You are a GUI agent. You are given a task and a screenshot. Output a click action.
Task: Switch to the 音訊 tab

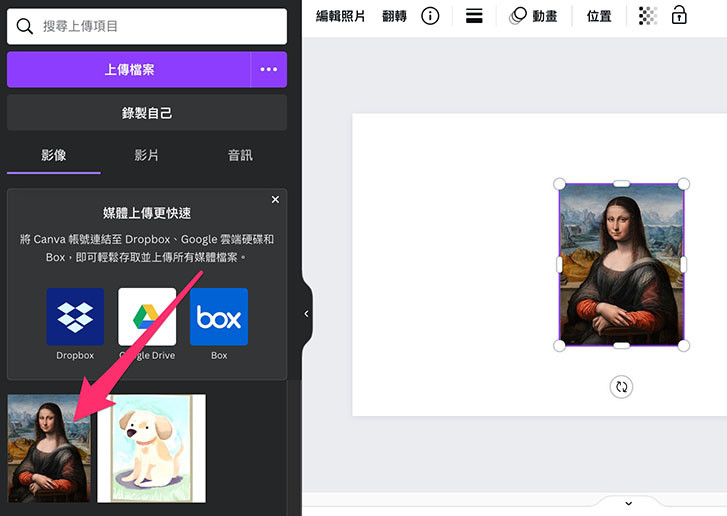[x=240, y=155]
